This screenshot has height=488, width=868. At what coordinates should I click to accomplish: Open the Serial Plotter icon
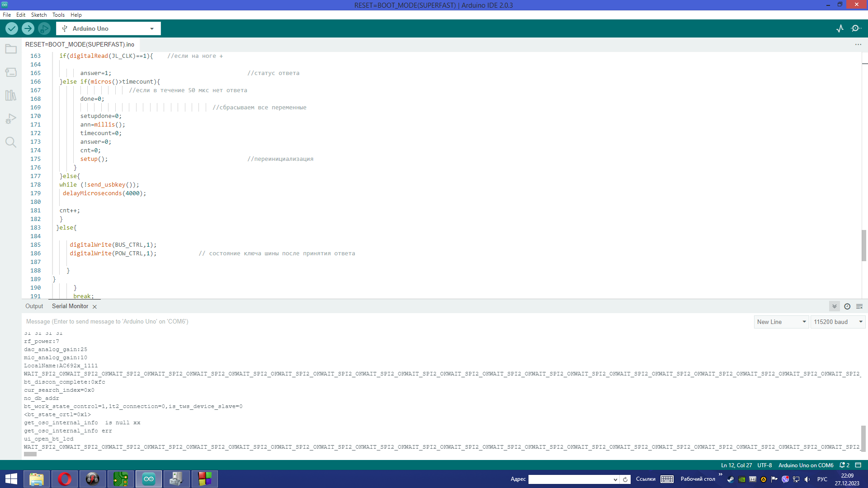tap(840, 28)
